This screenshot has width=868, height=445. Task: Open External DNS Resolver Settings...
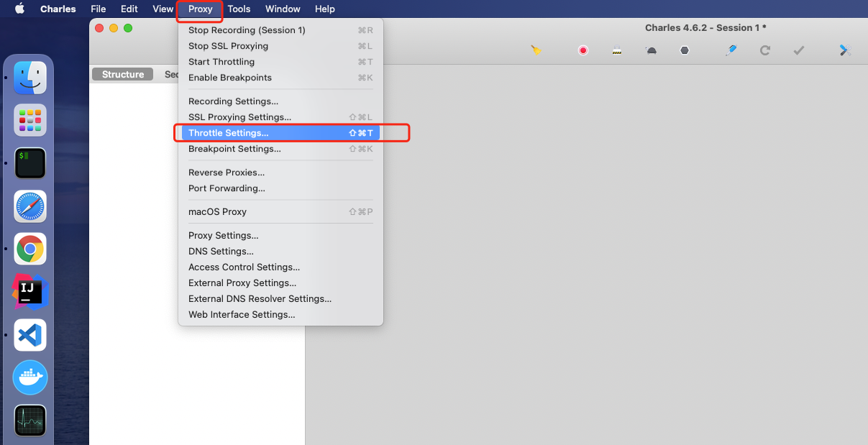point(280,299)
